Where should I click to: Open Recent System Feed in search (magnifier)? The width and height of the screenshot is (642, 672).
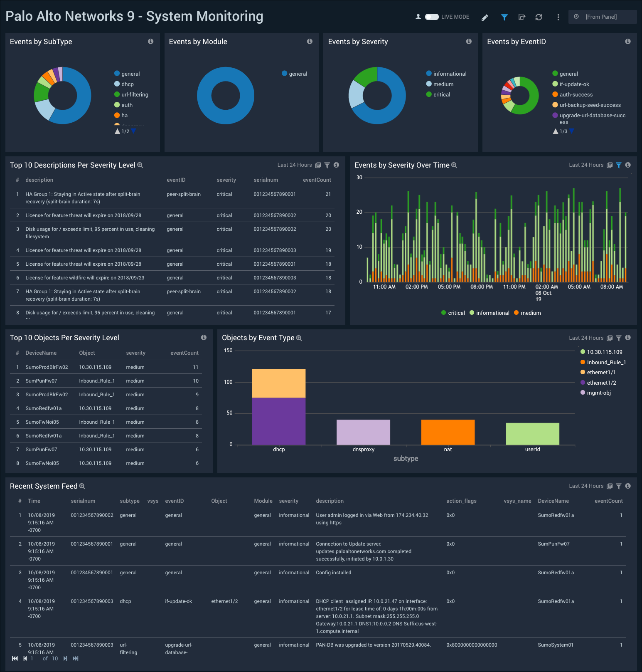(x=82, y=486)
